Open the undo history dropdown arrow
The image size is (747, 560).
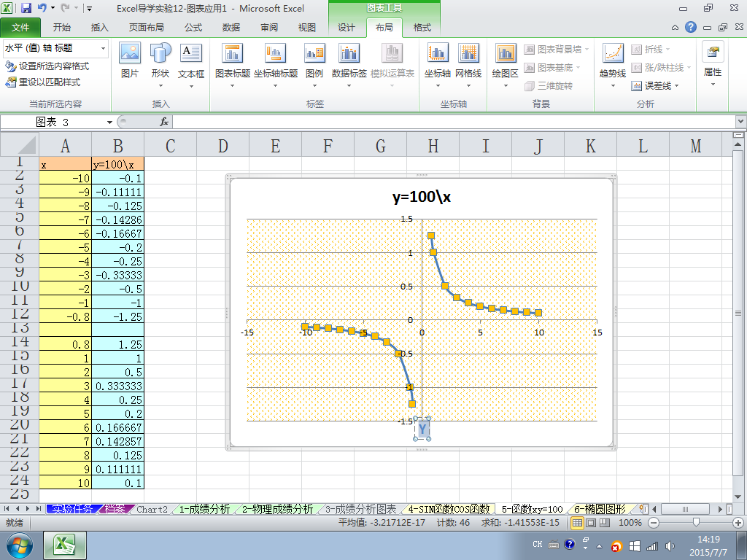click(53, 8)
